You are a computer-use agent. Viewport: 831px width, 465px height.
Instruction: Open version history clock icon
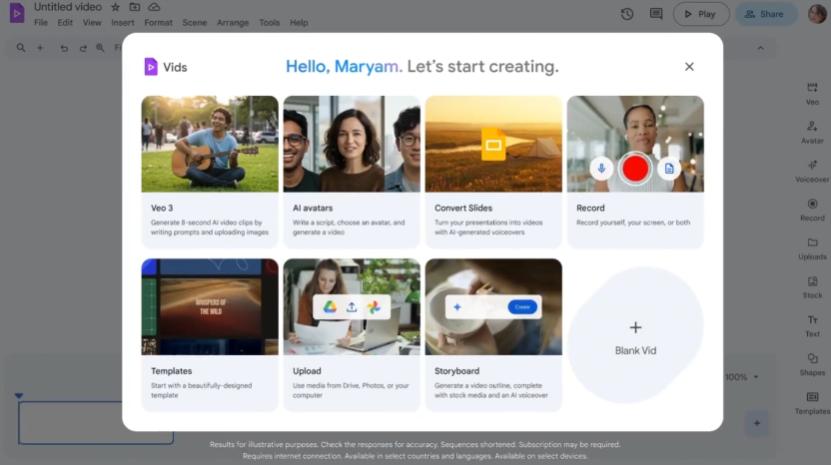tap(627, 14)
